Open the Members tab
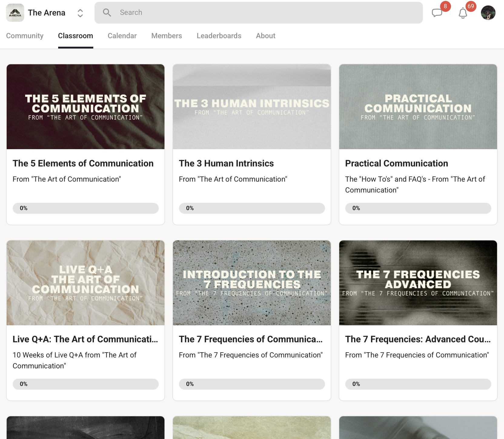 click(167, 36)
